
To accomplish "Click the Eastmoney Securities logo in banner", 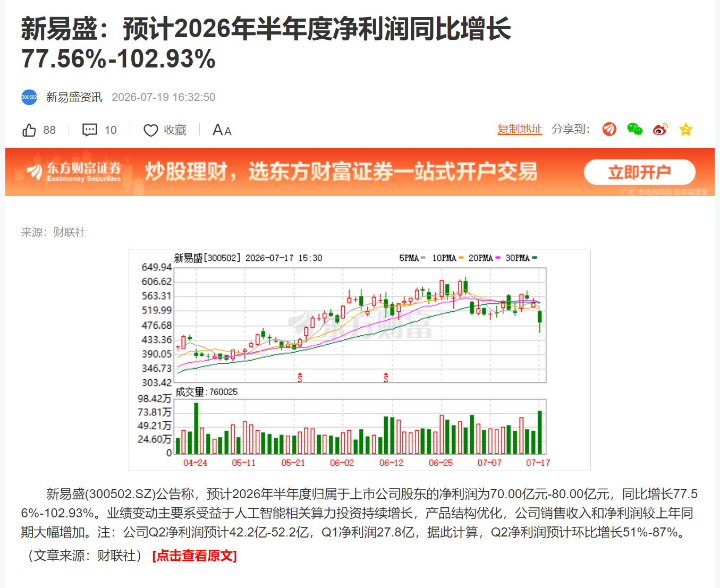I will pyautogui.click(x=74, y=172).
